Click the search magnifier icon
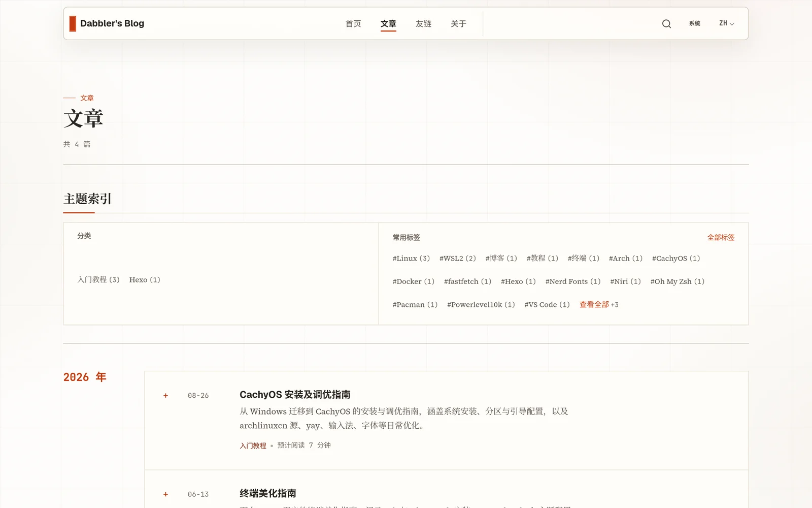 click(x=666, y=24)
